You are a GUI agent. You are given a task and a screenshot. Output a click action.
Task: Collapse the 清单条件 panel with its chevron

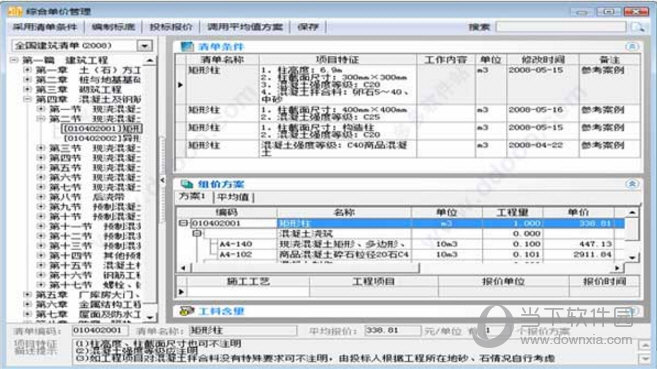coord(632,46)
